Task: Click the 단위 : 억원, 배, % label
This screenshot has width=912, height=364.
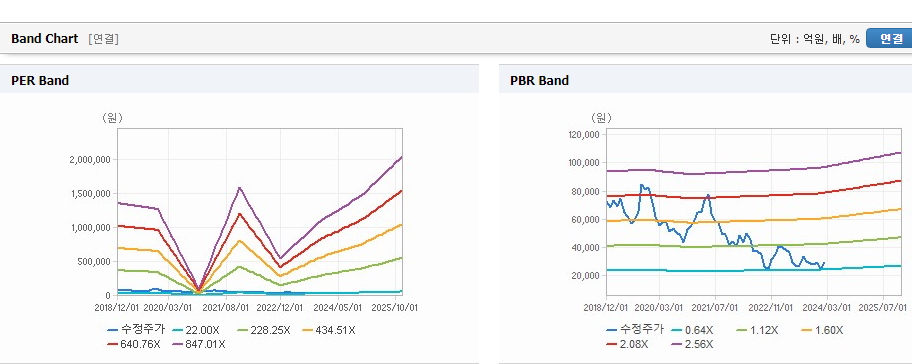Action: (x=814, y=39)
